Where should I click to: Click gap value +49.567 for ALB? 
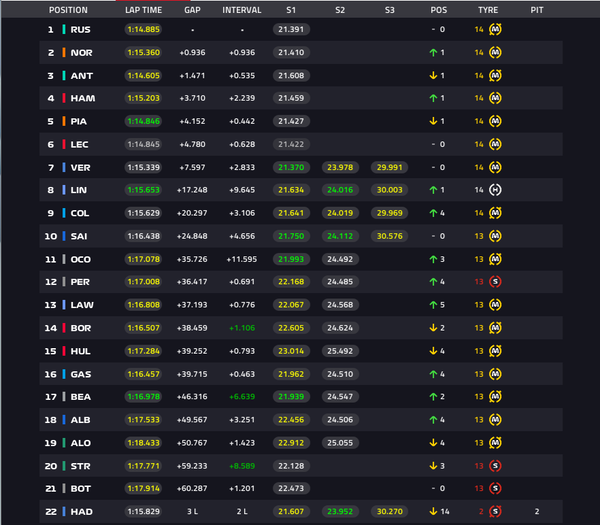[192, 420]
